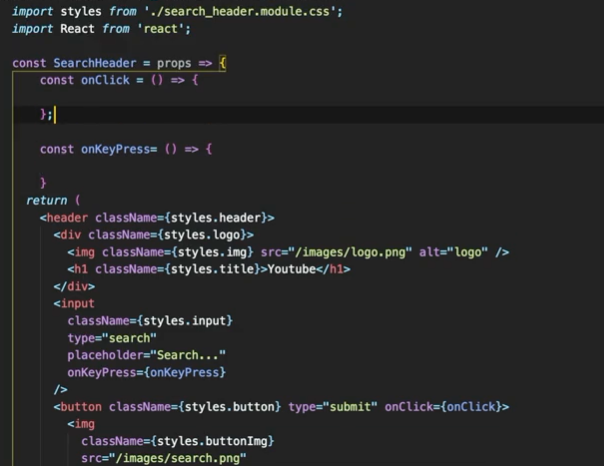Click the type="submit" attribute
Screen dimensions: 604x466
coord(333,407)
